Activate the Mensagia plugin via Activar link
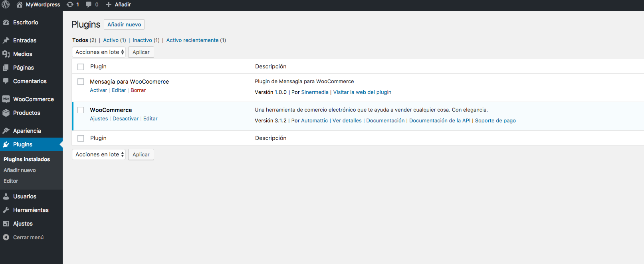Screen dimensions: 644x264 click(98, 90)
